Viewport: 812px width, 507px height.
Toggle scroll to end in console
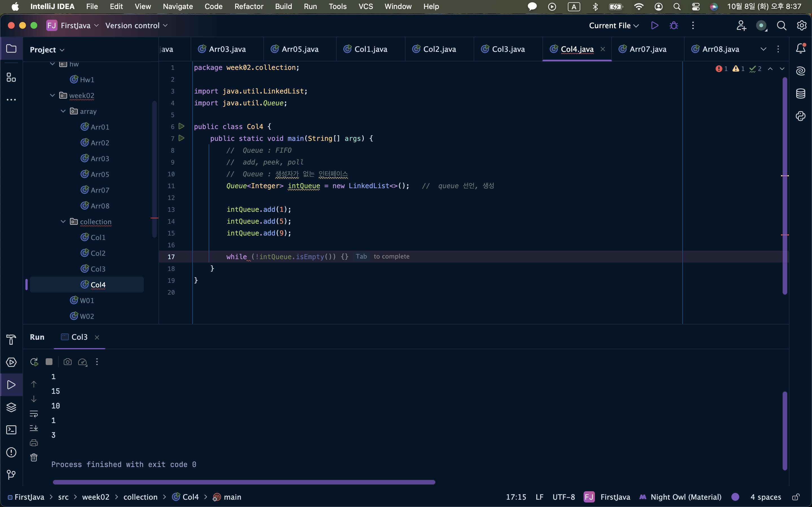pyautogui.click(x=34, y=428)
